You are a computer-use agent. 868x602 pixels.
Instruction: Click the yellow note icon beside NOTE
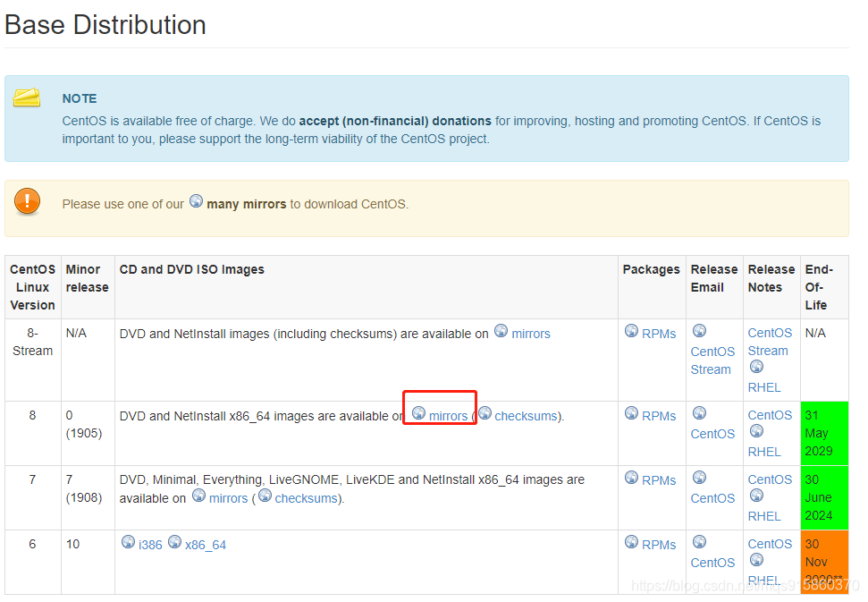pos(27,98)
